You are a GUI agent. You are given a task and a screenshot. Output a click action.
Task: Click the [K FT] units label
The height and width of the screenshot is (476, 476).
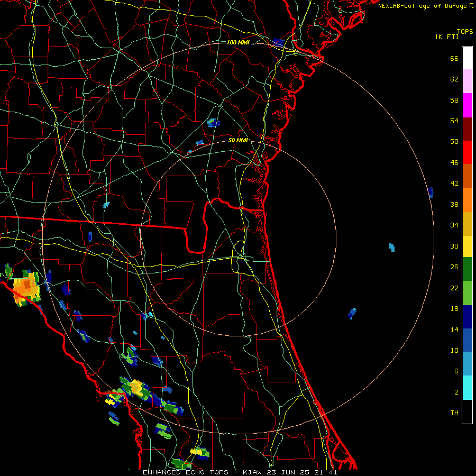tap(447, 36)
